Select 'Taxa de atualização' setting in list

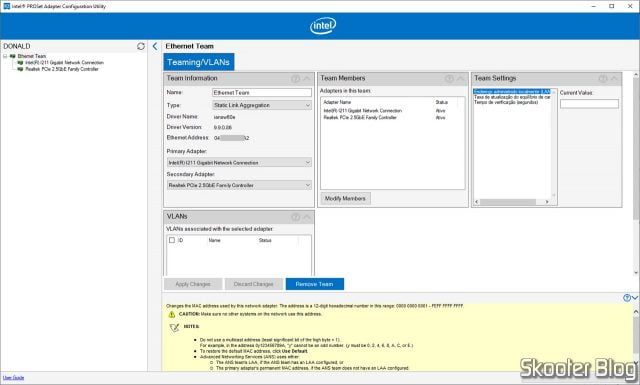[x=512, y=97]
